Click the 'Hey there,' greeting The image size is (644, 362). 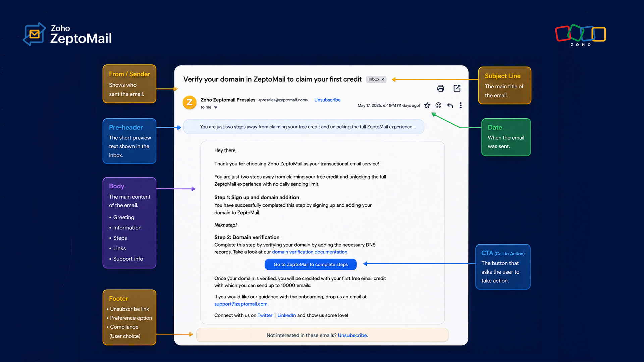[225, 150]
